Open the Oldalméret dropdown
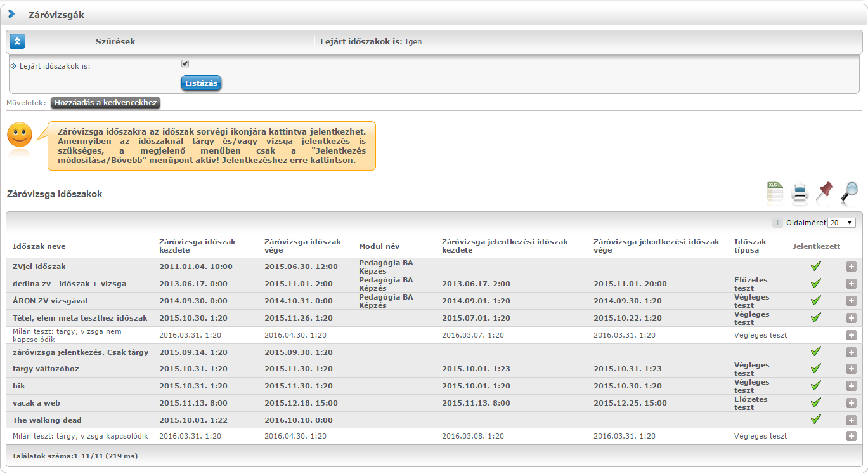Viewport: 868px width, 476px height. 842,223
